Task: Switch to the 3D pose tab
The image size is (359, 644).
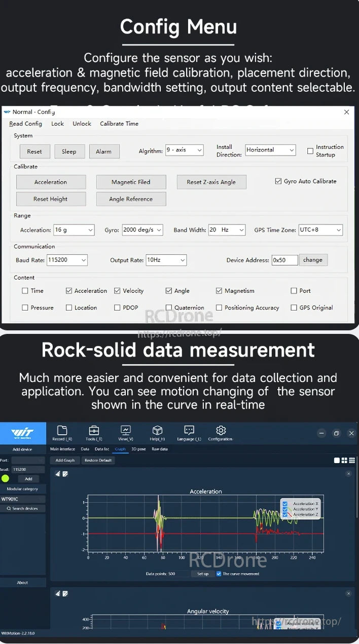Action: (x=138, y=449)
